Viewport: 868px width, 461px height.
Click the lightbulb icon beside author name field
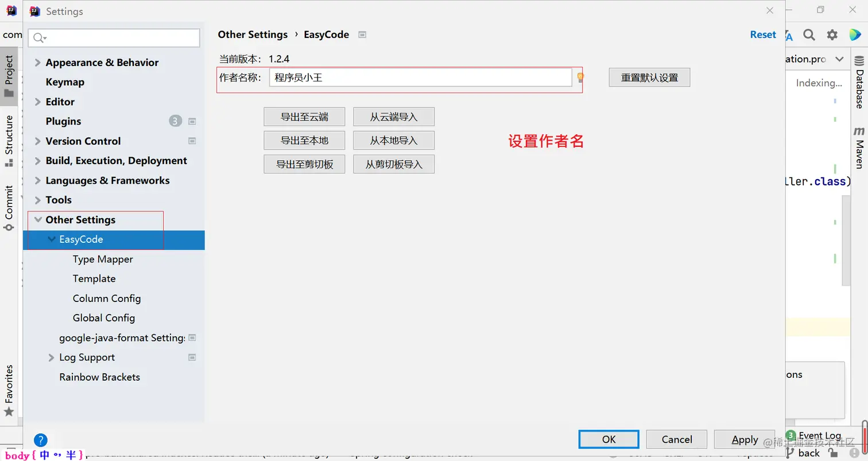[580, 77]
